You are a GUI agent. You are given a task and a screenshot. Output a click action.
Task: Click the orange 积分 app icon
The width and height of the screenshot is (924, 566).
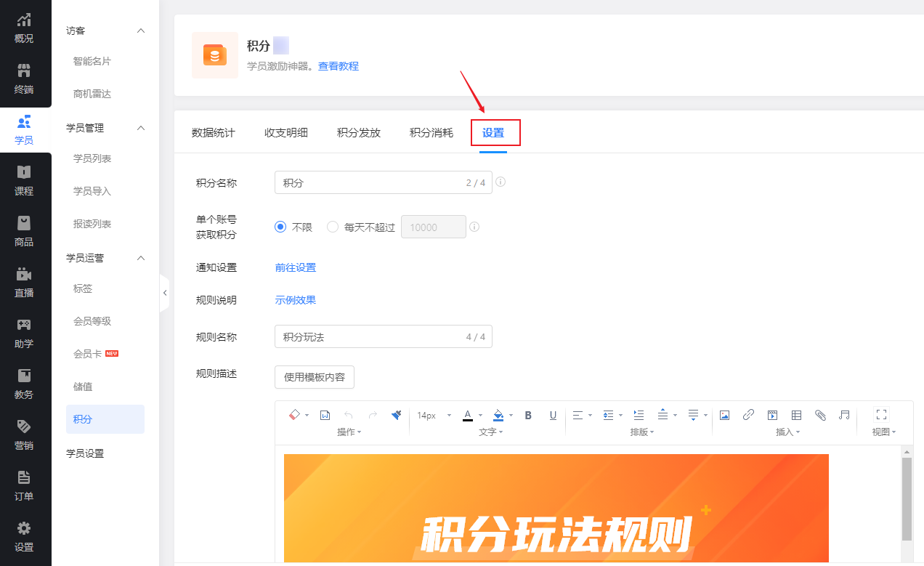[215, 55]
